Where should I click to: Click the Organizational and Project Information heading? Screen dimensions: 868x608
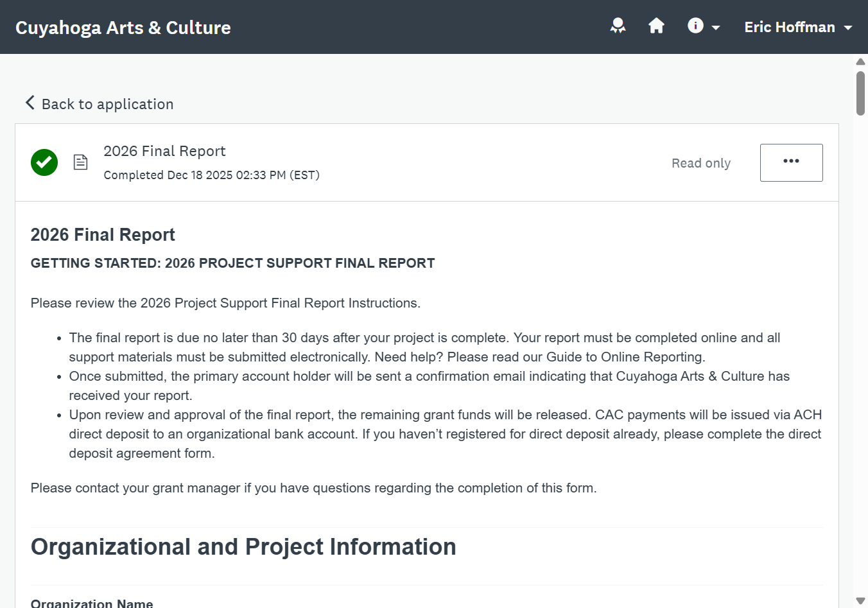tap(243, 546)
